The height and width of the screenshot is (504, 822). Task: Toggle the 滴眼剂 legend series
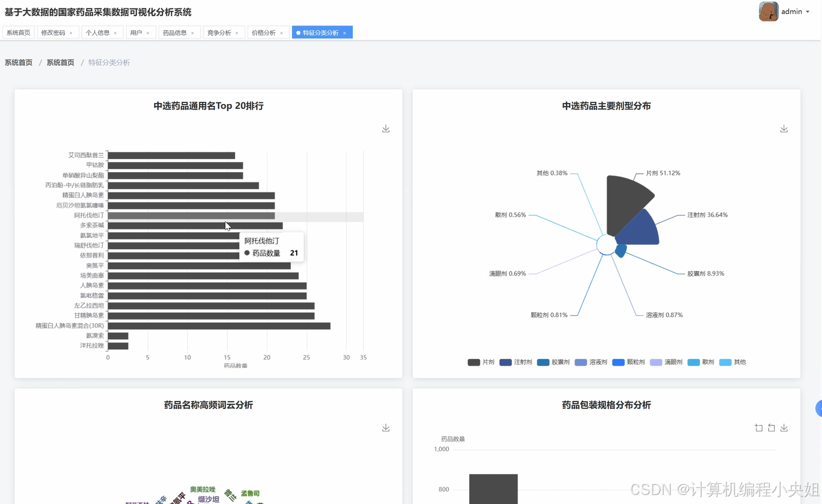tap(666, 362)
